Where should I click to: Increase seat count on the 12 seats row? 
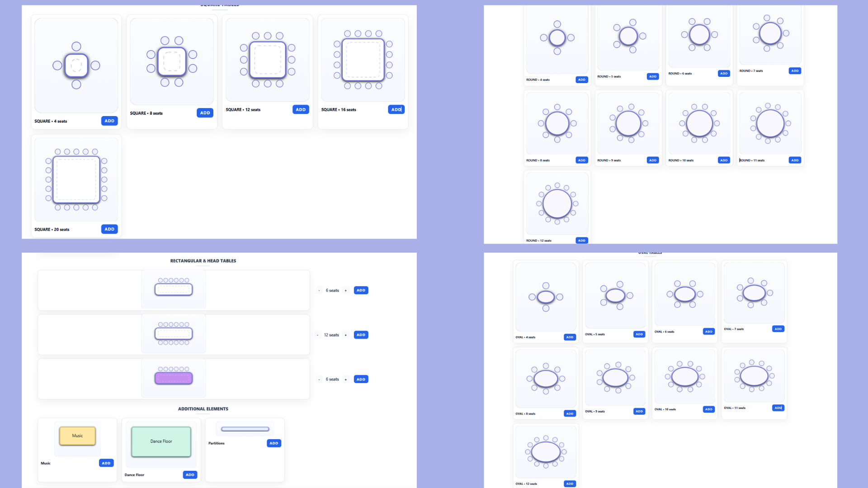tap(346, 335)
